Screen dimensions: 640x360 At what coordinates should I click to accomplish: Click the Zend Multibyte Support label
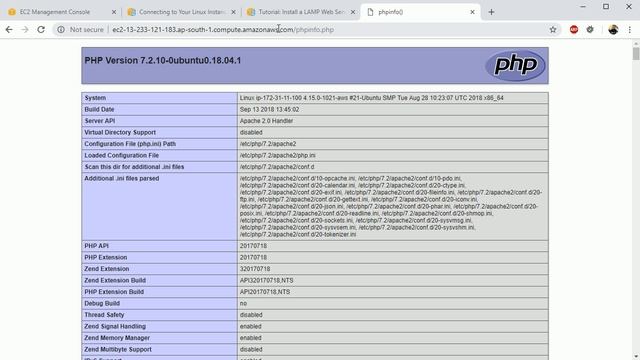click(x=118, y=349)
